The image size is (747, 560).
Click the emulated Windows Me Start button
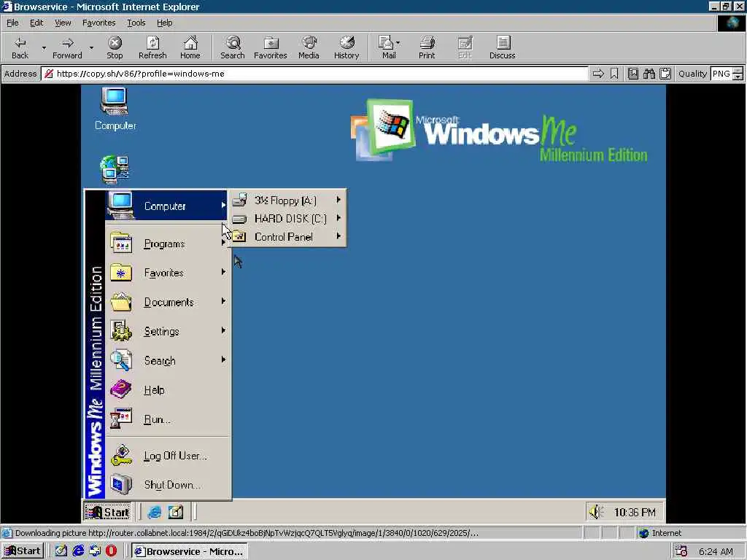pos(107,512)
